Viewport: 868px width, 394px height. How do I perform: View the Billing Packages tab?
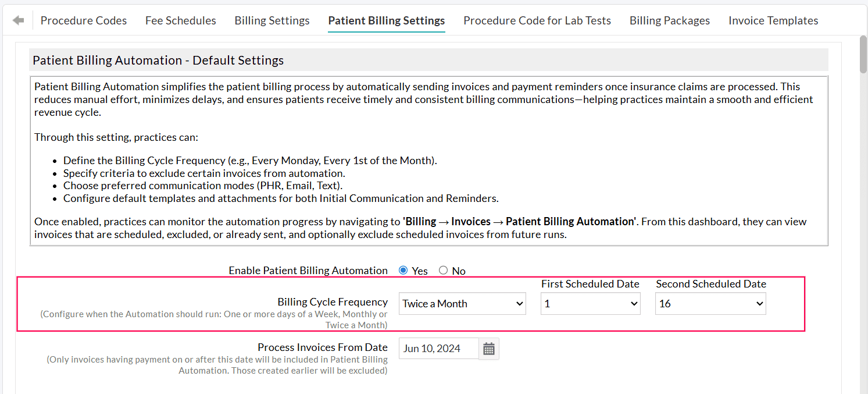tap(669, 20)
